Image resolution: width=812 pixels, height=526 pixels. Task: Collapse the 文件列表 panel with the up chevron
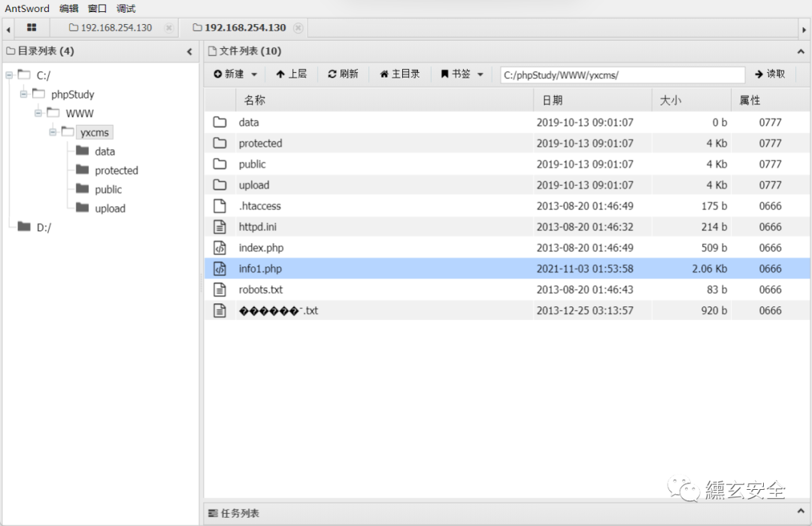(x=801, y=51)
